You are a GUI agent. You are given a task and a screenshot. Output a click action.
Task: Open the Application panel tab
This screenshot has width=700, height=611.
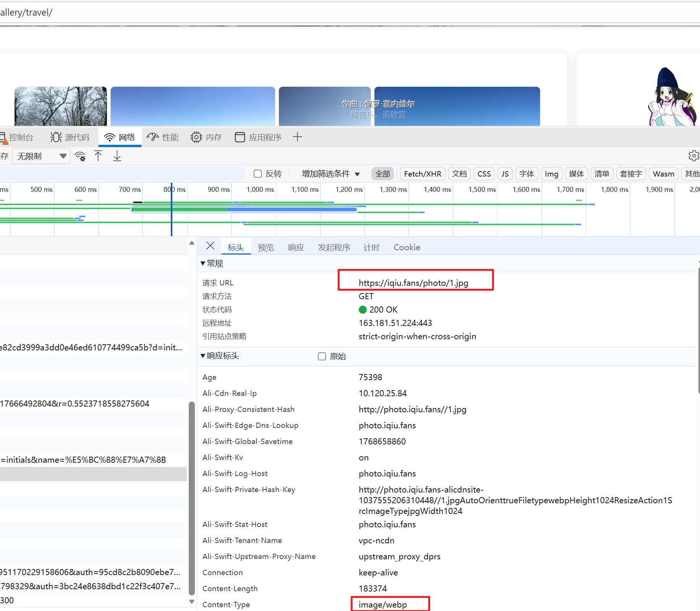click(258, 137)
